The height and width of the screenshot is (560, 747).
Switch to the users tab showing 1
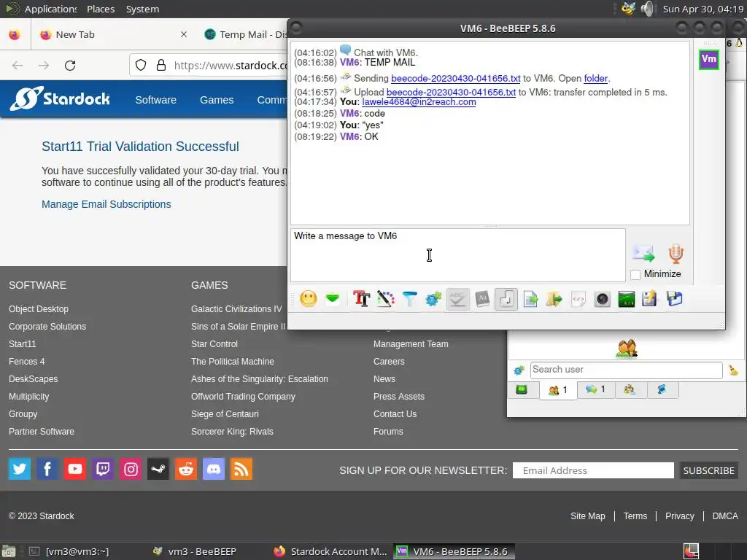[558, 390]
